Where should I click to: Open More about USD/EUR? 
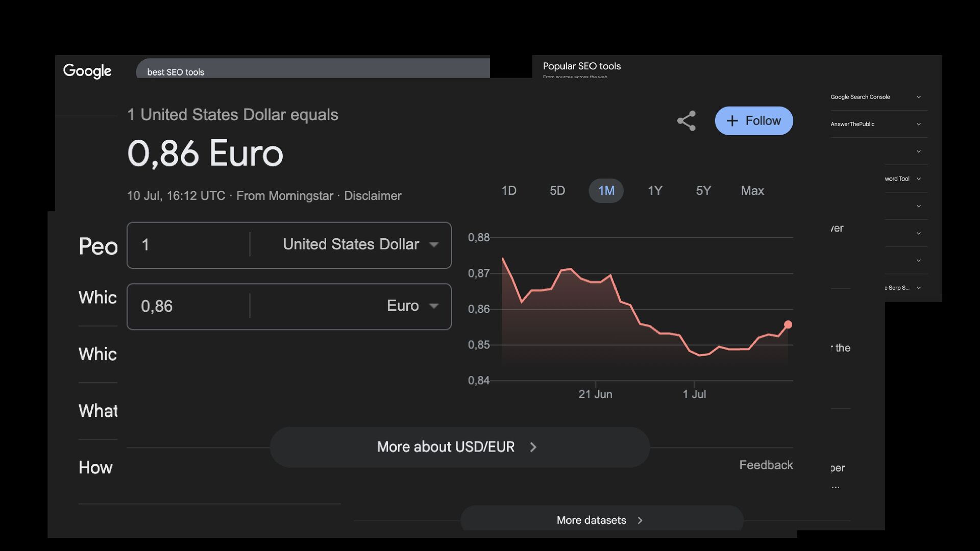tap(459, 447)
